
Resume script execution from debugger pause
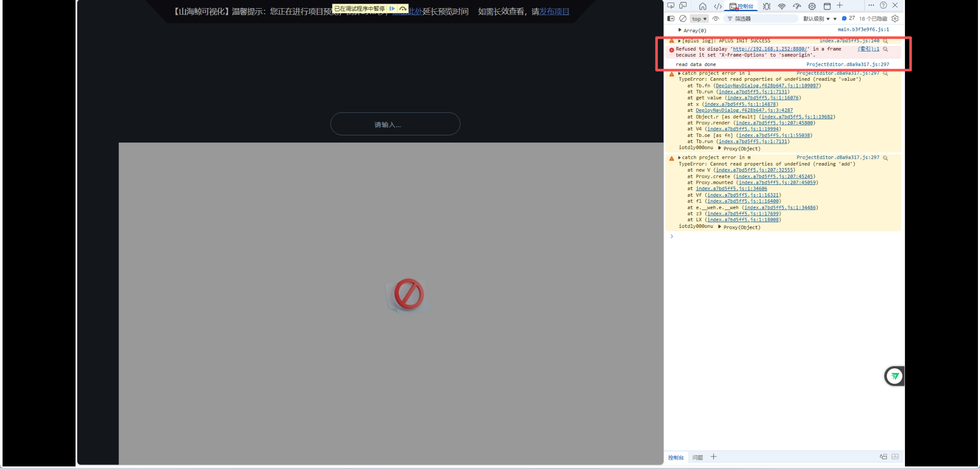tap(392, 9)
